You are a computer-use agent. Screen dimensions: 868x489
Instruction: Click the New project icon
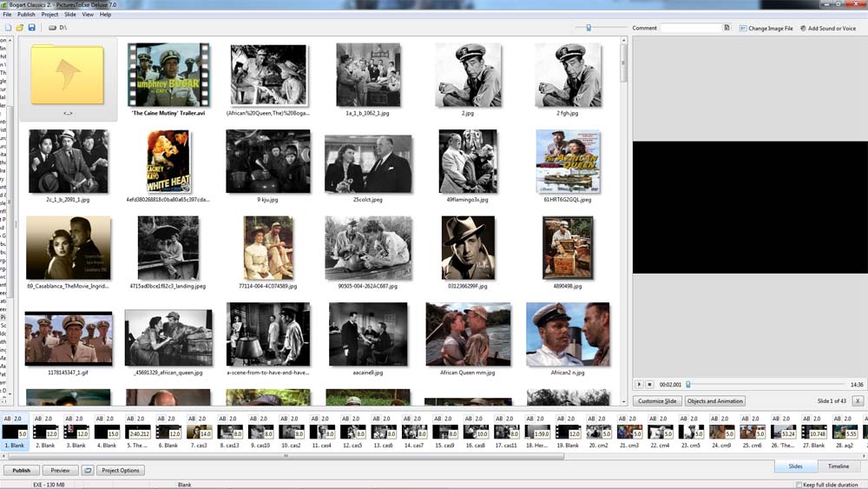(x=8, y=28)
